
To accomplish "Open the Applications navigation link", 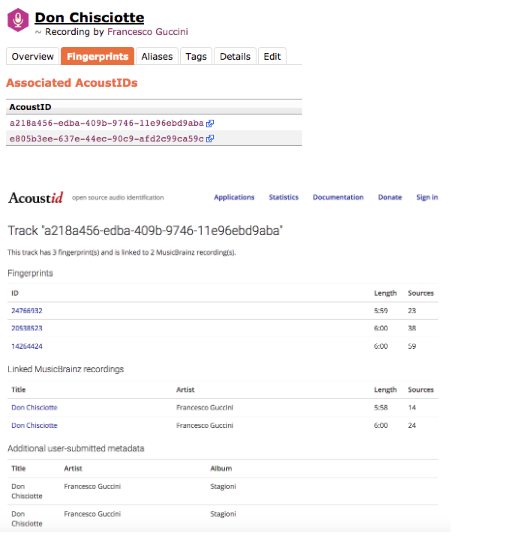I will click(x=234, y=197).
